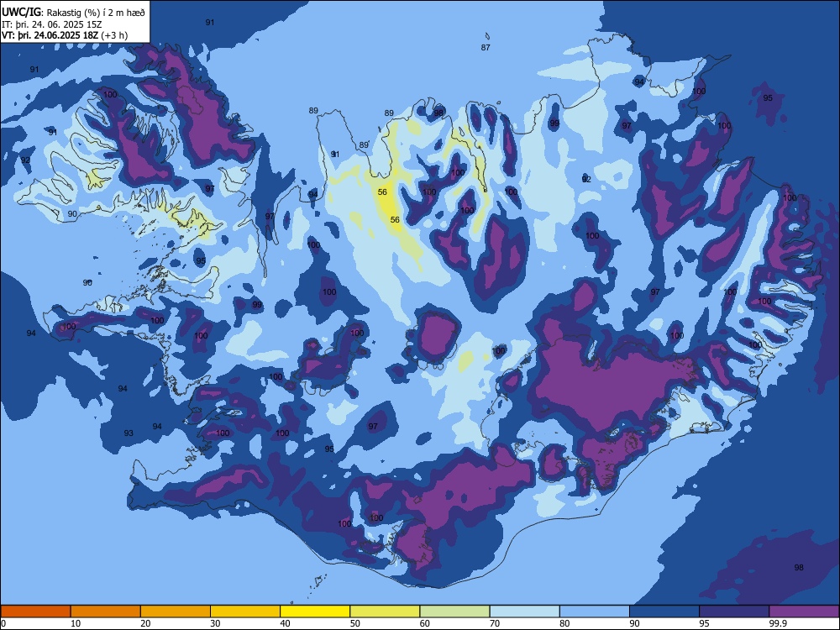Viewport: 840px width, 630px height.
Task: Select the 10–20 orange legend swatch
Action: coord(106,612)
